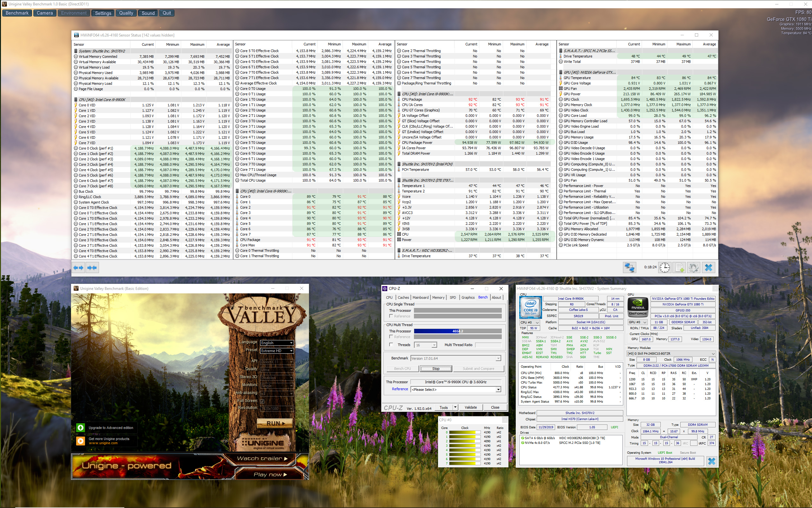Image resolution: width=812 pixels, height=508 pixels.
Task: Open the Preset Extreme HD dropdown
Action: click(277, 351)
